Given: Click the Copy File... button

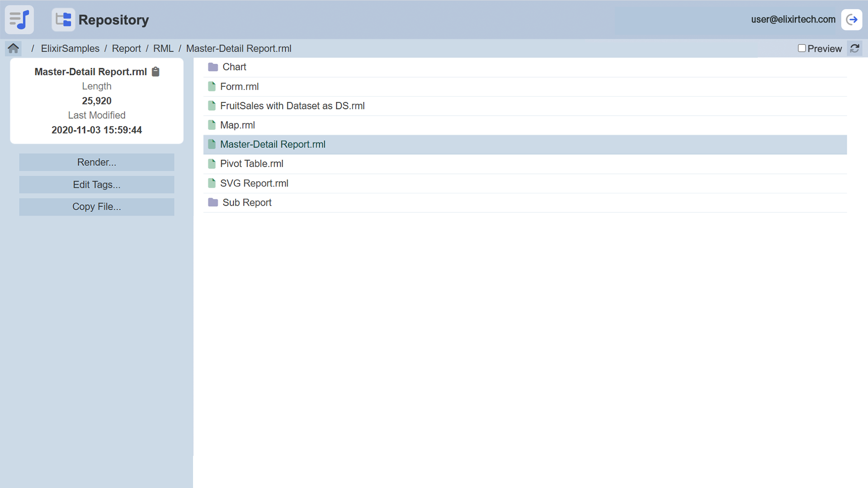Looking at the screenshot, I should click(97, 207).
